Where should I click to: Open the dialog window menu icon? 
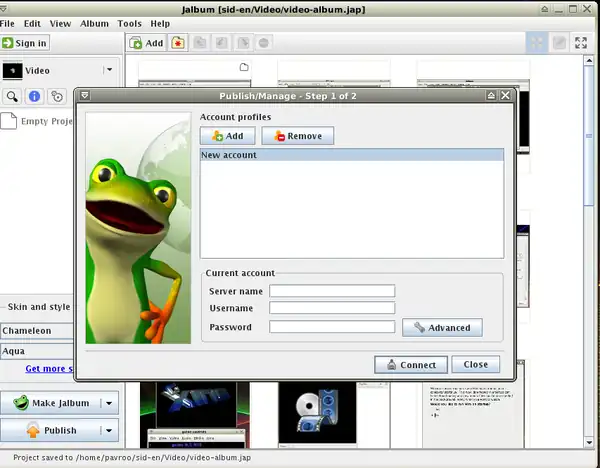[x=85, y=95]
